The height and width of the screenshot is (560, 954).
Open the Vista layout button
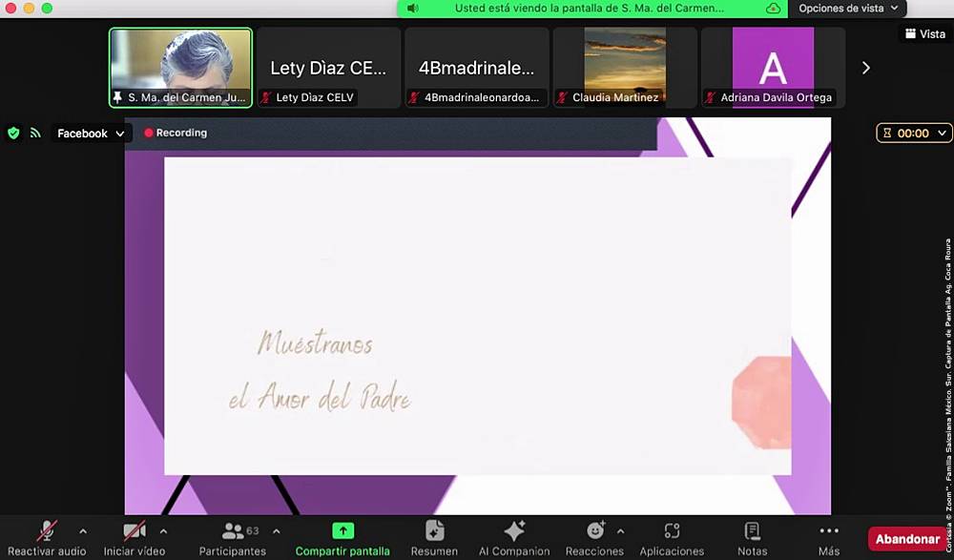point(925,34)
